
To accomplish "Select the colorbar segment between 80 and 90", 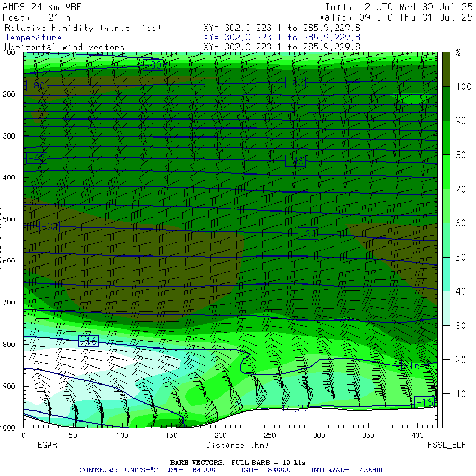I will click(446, 138).
